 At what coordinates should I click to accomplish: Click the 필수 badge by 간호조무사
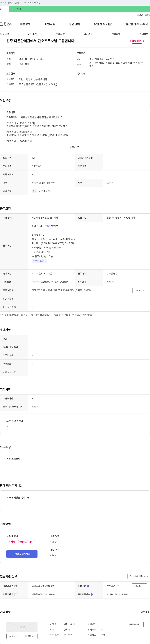(34, 191)
